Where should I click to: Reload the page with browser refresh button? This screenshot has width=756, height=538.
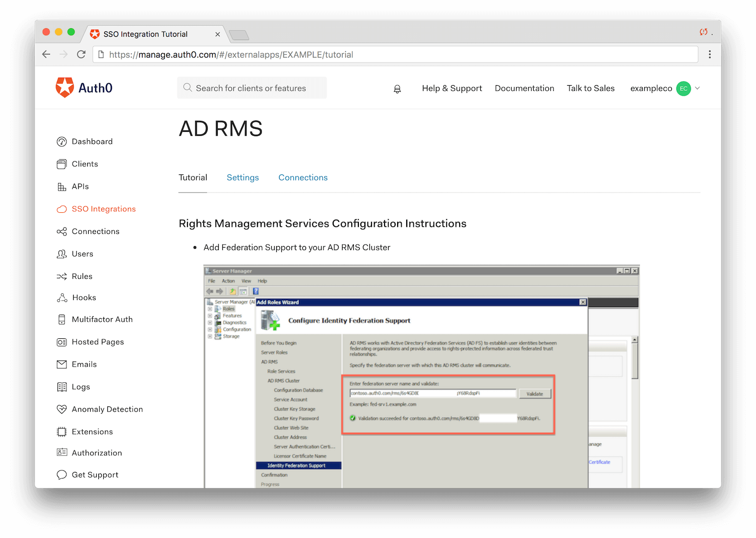81,54
